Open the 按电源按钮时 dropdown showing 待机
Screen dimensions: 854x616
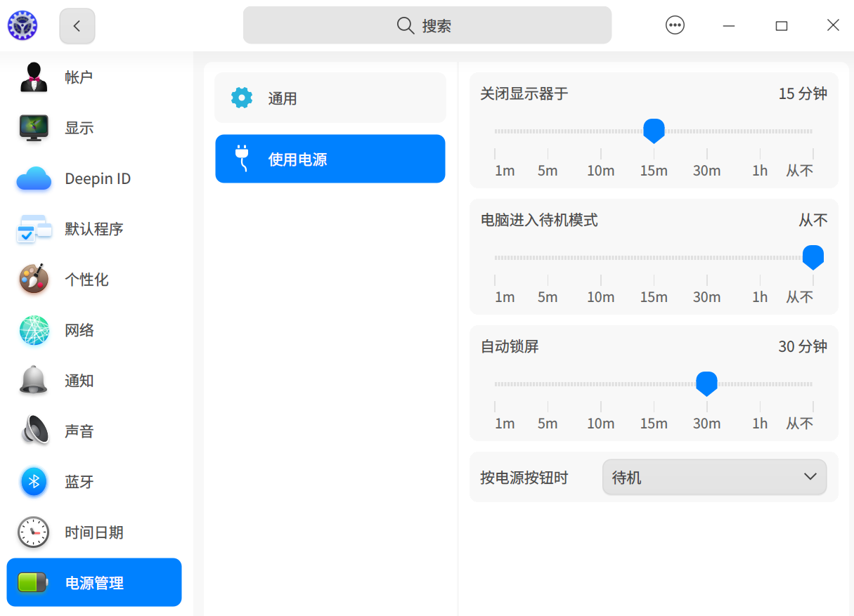pyautogui.click(x=714, y=478)
